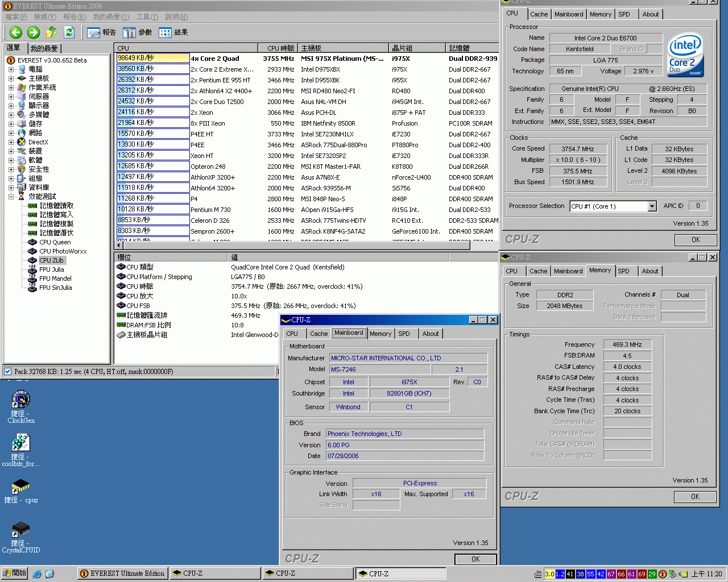Open the 結果 results toolbar button

[x=173, y=32]
